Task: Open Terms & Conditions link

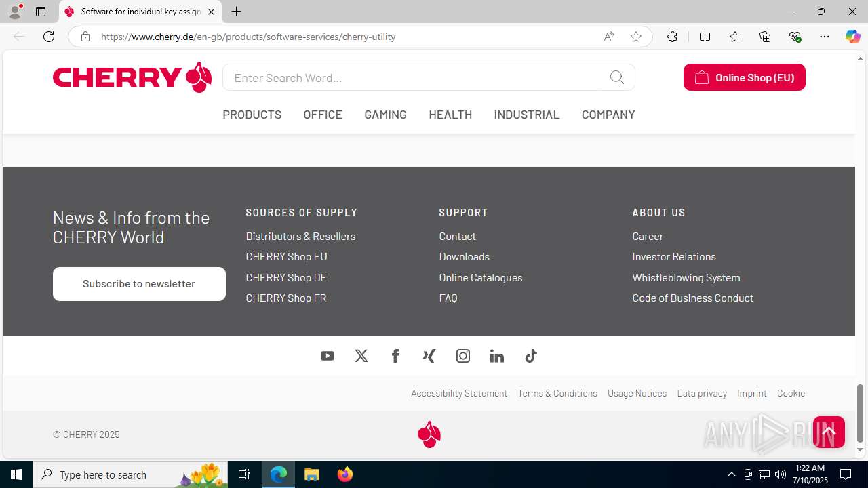Action: point(557,393)
